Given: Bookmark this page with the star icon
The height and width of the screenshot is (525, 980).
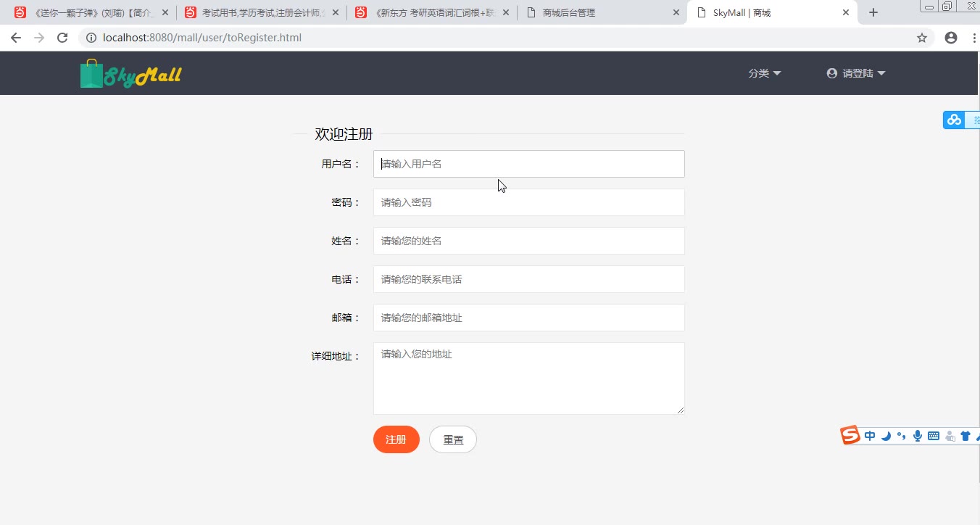Looking at the screenshot, I should pos(922,38).
